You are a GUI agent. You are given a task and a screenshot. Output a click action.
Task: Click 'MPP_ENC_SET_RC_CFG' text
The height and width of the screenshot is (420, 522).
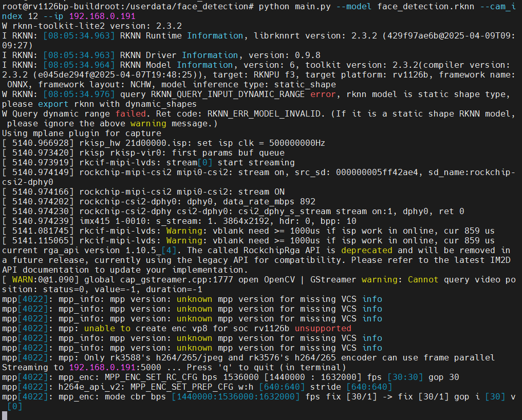click(151, 377)
